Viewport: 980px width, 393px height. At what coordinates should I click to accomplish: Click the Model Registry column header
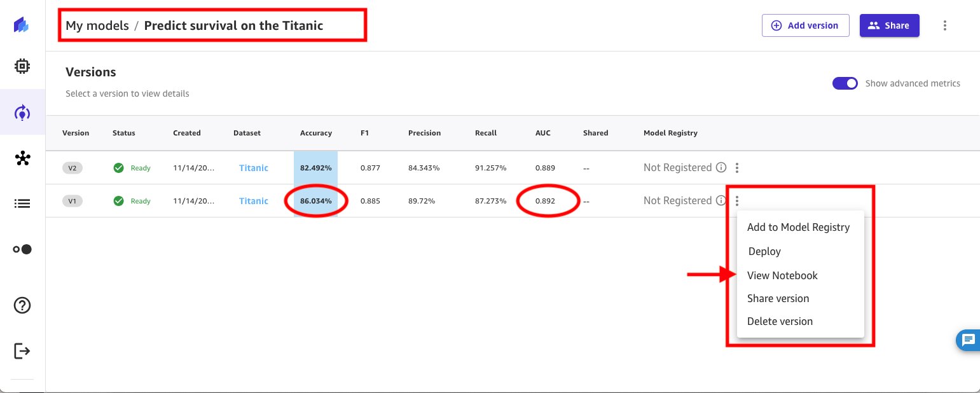click(x=670, y=133)
